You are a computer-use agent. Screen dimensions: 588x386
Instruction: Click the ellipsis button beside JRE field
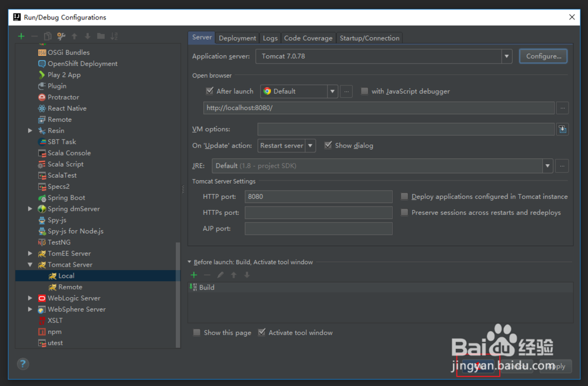[562, 166]
